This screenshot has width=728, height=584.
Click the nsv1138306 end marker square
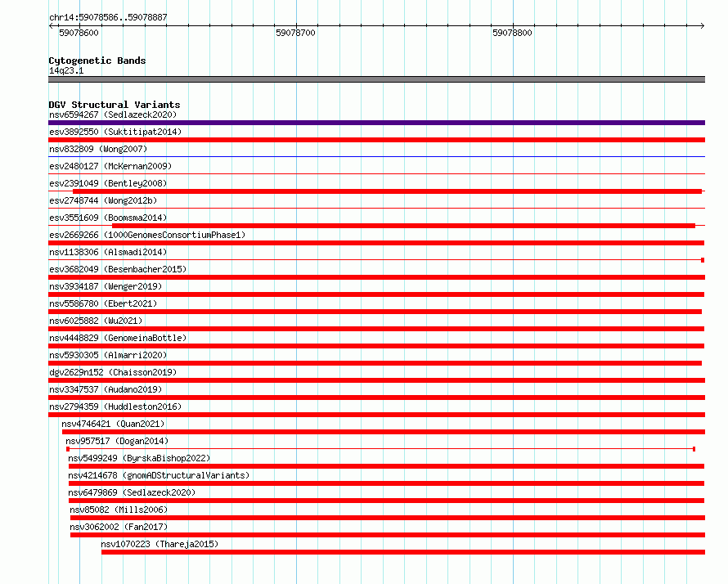[703, 260]
